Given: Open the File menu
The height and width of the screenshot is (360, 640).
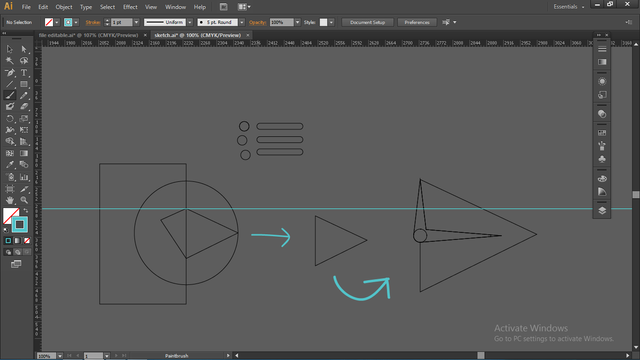Looking at the screenshot, I should (26, 7).
